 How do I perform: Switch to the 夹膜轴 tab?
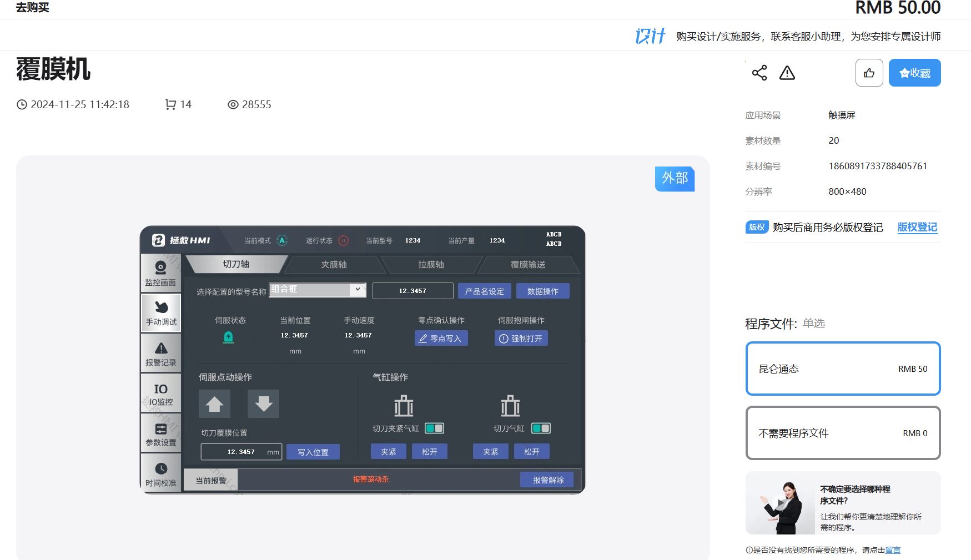coord(334,265)
